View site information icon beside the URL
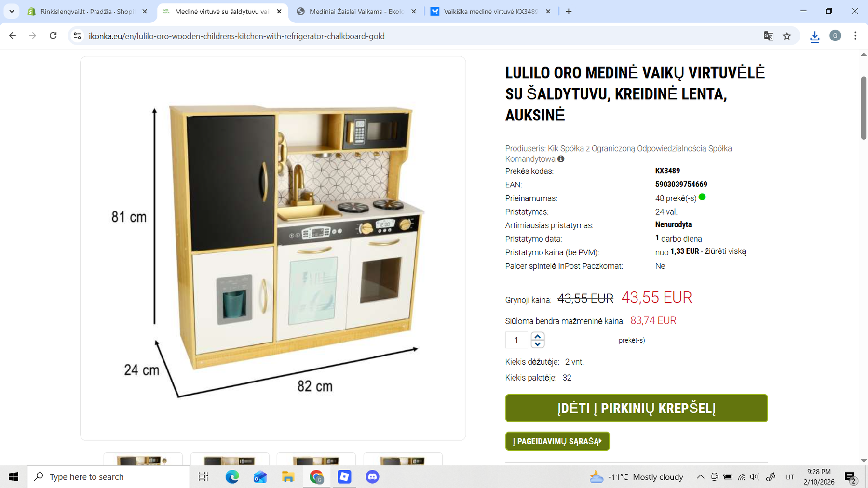Viewport: 868px width, 488px height. 77,36
